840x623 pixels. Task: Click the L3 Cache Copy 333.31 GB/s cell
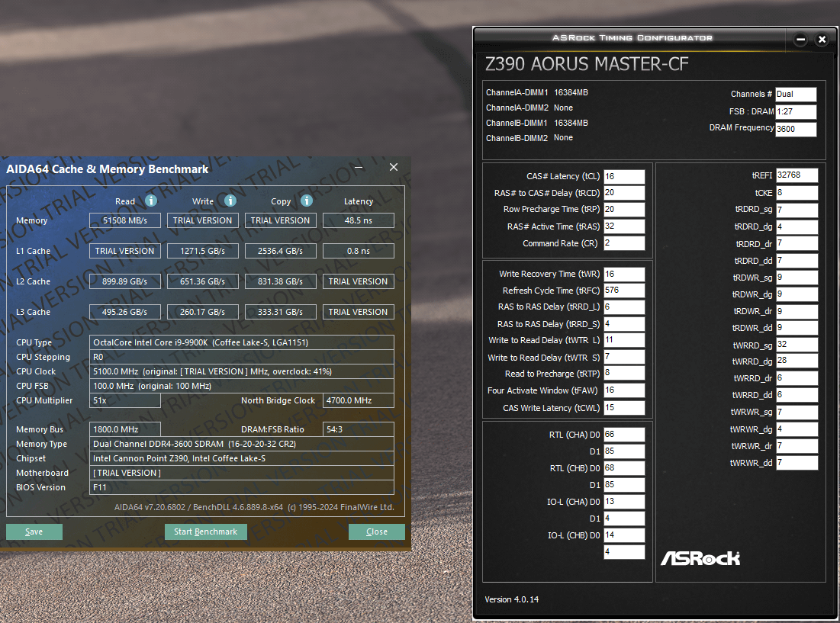[x=280, y=312]
